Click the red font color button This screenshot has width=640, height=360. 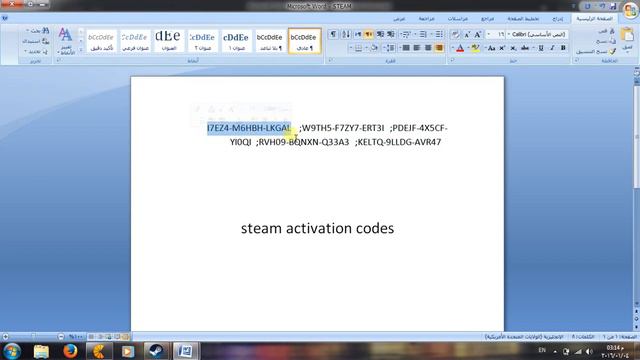coord(460,48)
